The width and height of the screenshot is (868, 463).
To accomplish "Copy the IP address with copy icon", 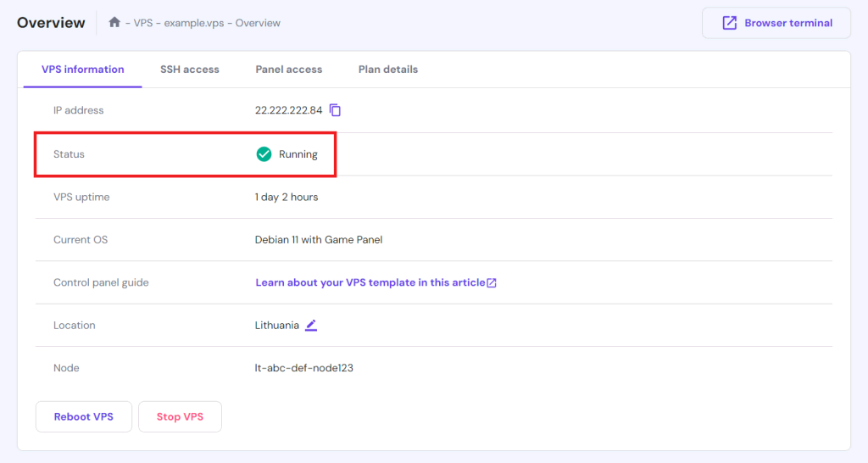I will click(x=335, y=110).
